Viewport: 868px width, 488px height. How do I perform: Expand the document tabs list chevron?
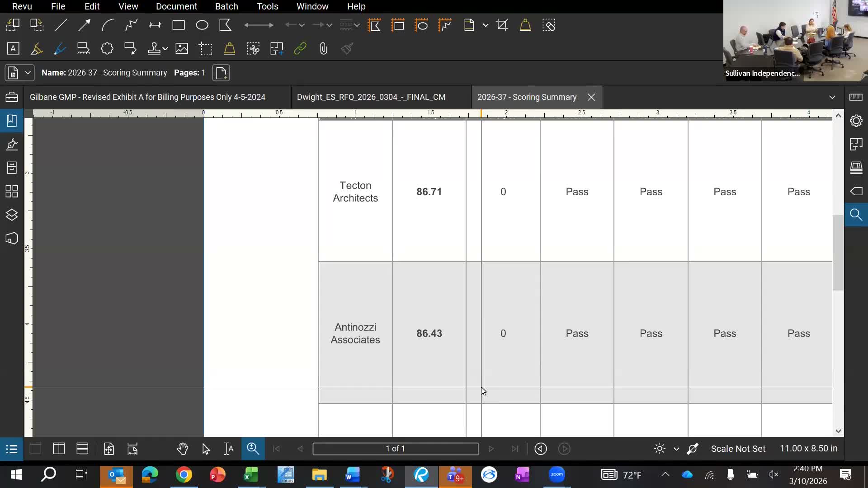pos(832,97)
